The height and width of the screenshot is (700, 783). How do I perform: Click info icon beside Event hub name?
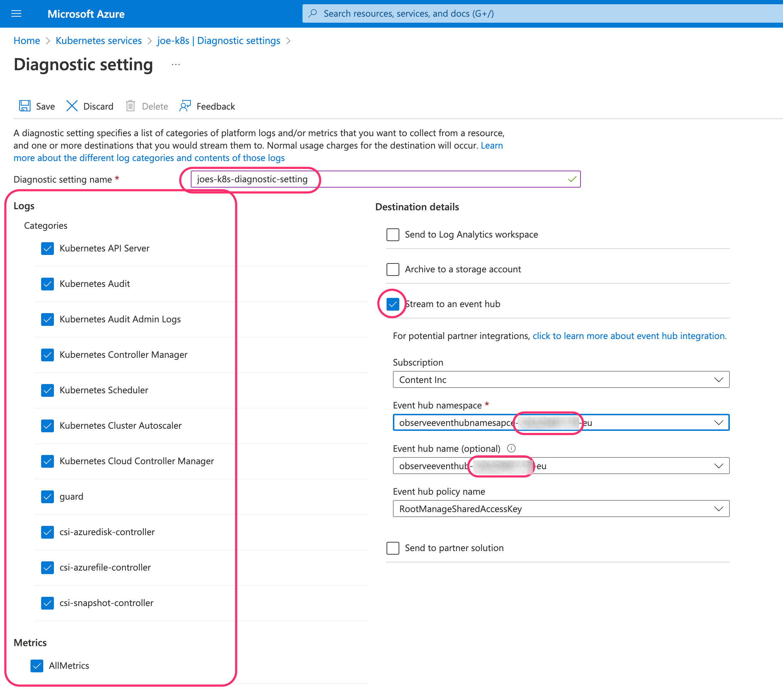(x=511, y=448)
